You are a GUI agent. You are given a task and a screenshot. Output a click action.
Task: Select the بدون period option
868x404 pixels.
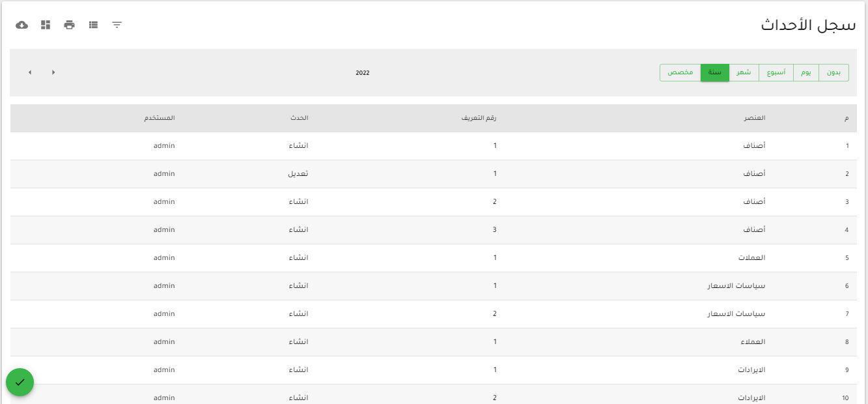pos(833,72)
